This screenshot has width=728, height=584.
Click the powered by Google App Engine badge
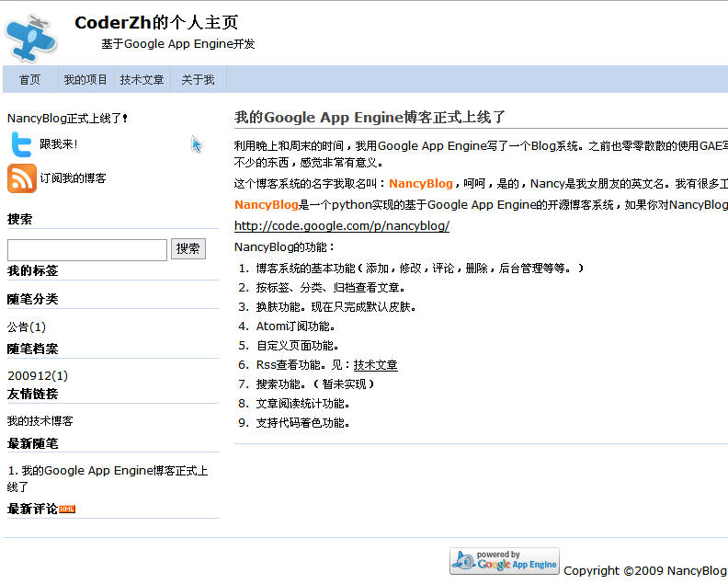505,561
